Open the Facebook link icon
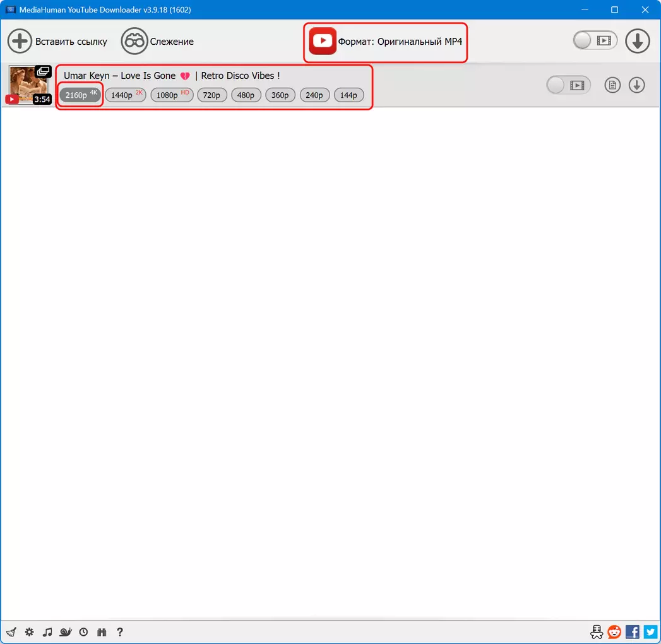 pyautogui.click(x=632, y=632)
